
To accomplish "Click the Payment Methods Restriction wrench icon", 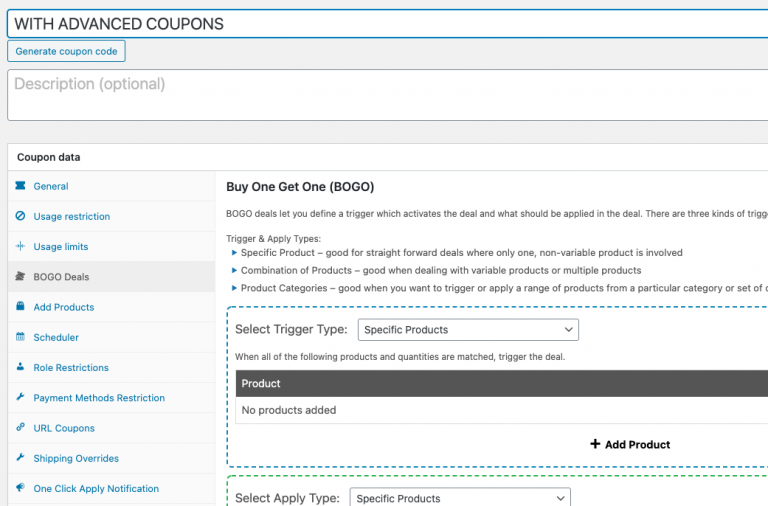I will [x=20, y=397].
